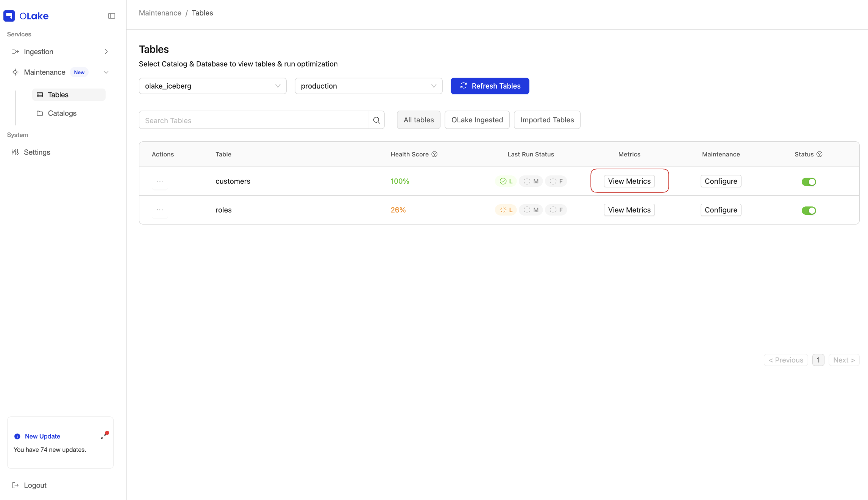
Task: Click the Catalogs folder icon
Action: [x=40, y=113]
